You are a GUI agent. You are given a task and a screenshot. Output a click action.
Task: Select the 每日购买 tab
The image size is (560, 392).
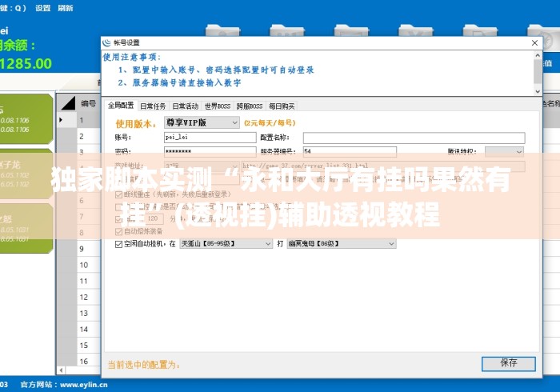click(282, 106)
